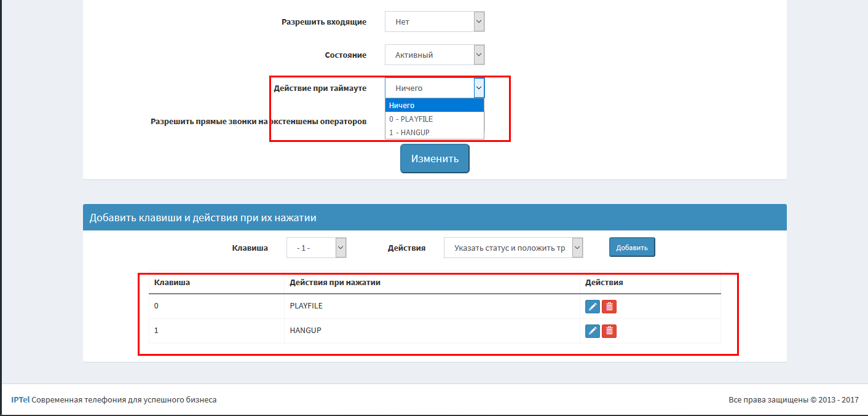Click the Клавиша column header
868x416 pixels.
click(x=172, y=283)
